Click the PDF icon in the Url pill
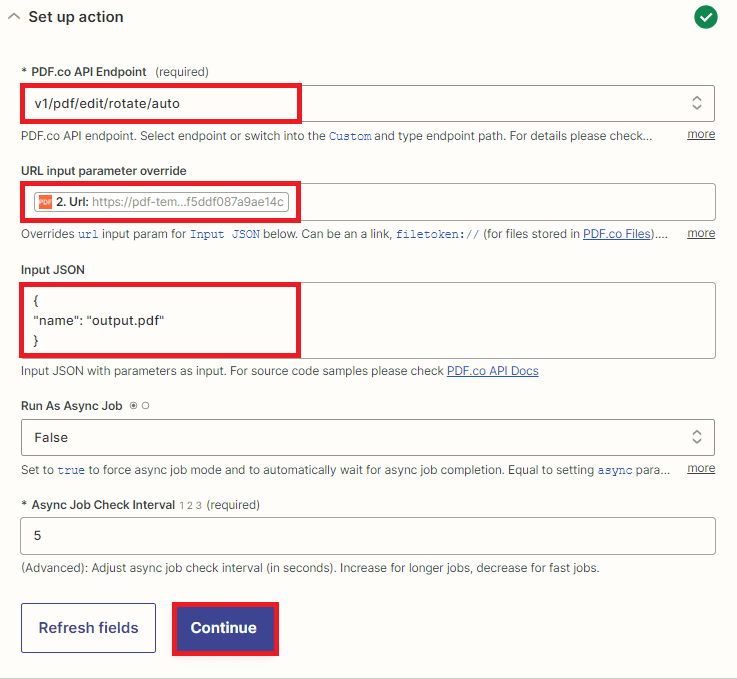Image resolution: width=737 pixels, height=679 pixels. click(x=44, y=202)
